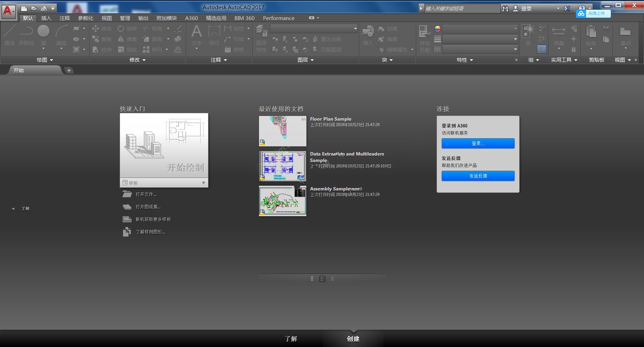Viewport: 644px width, 347px height.
Task: Click the color wheel swatch in Properties
Action: [x=438, y=29]
